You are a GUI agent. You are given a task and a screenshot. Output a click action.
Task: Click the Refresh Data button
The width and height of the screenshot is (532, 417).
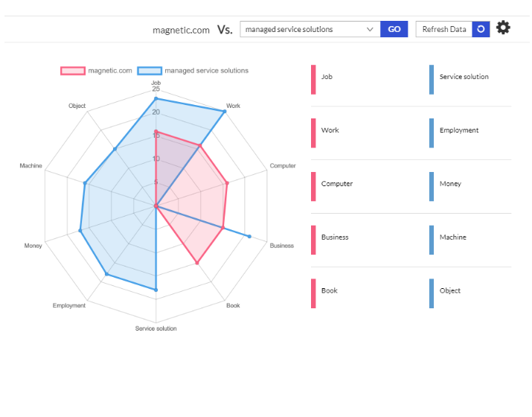click(444, 29)
